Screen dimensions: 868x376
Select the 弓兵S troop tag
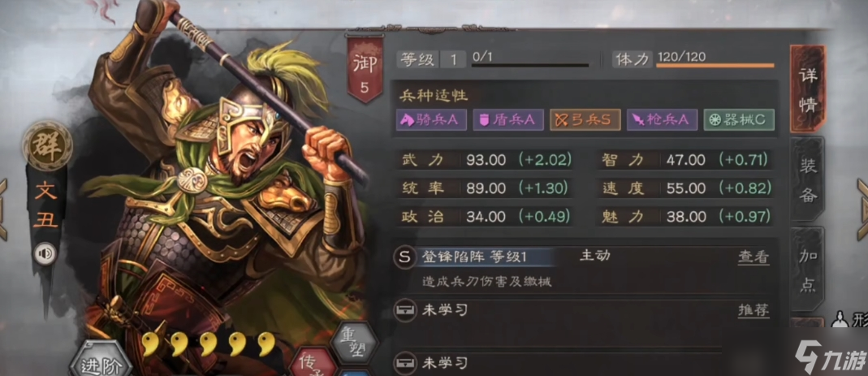tap(585, 120)
